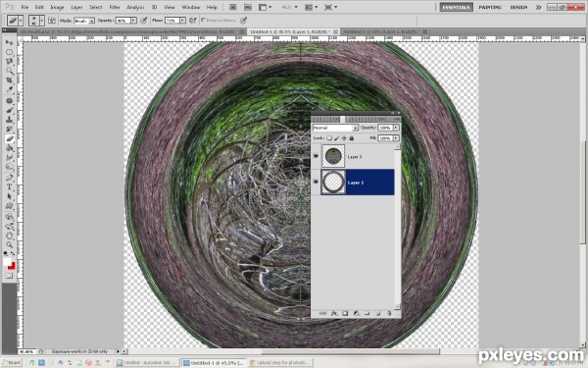
Task: Launch Bridge from application bar
Action: pyautogui.click(x=232, y=7)
